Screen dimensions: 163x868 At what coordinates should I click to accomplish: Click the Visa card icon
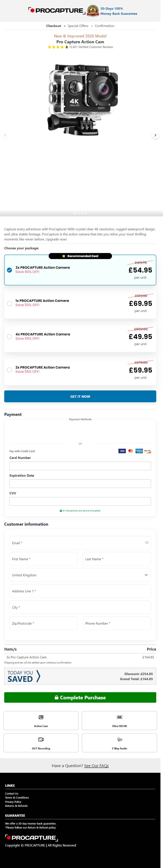pos(122,451)
